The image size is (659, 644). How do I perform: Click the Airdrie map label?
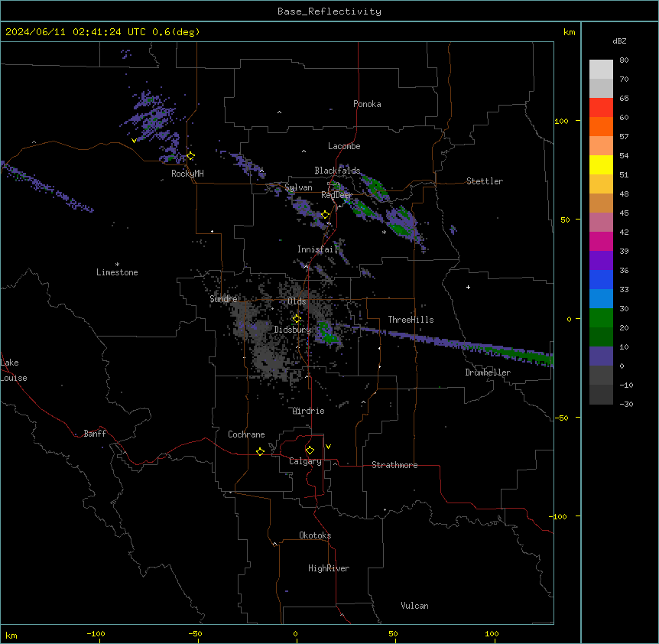[x=309, y=411]
